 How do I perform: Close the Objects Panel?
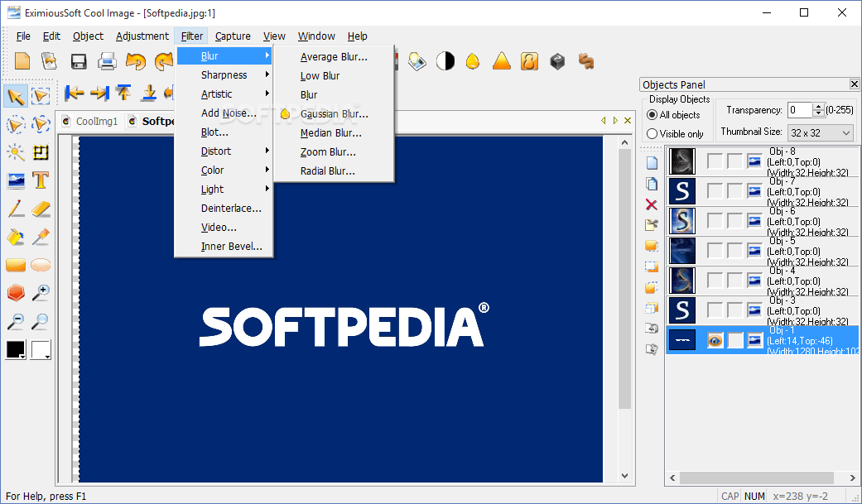855,84
